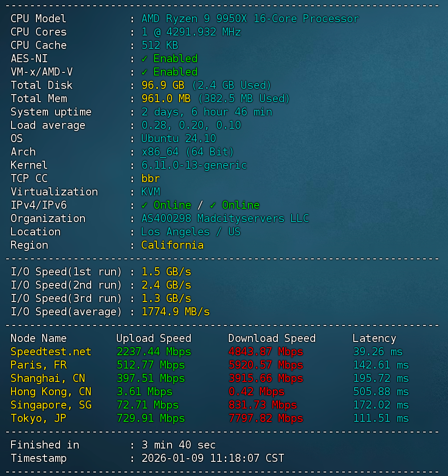Click the bbr TCP CC value

(151, 178)
